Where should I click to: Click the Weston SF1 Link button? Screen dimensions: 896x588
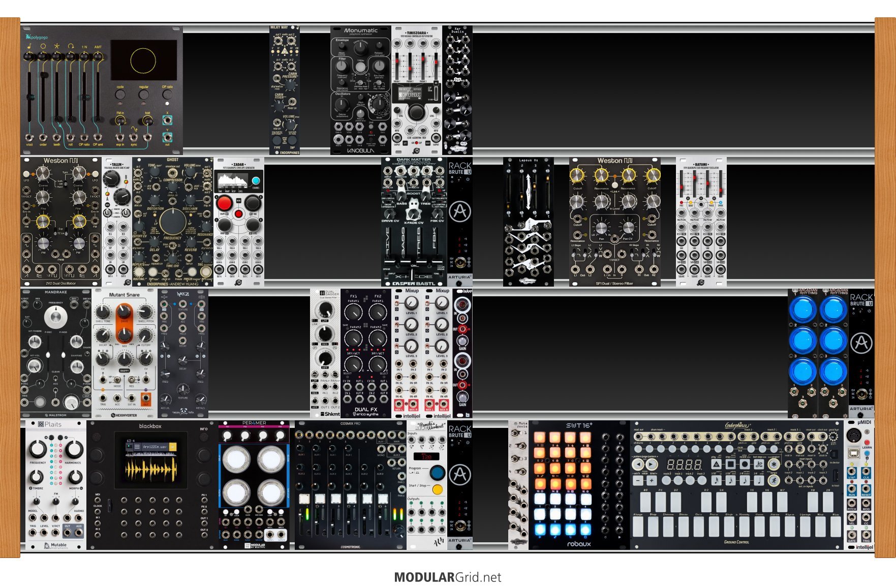point(614,185)
